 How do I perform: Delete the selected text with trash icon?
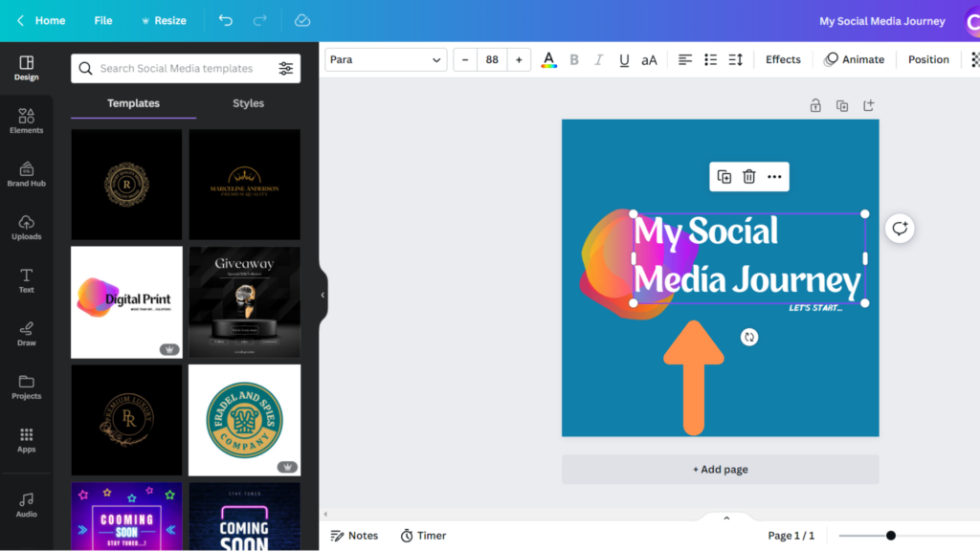coord(748,177)
